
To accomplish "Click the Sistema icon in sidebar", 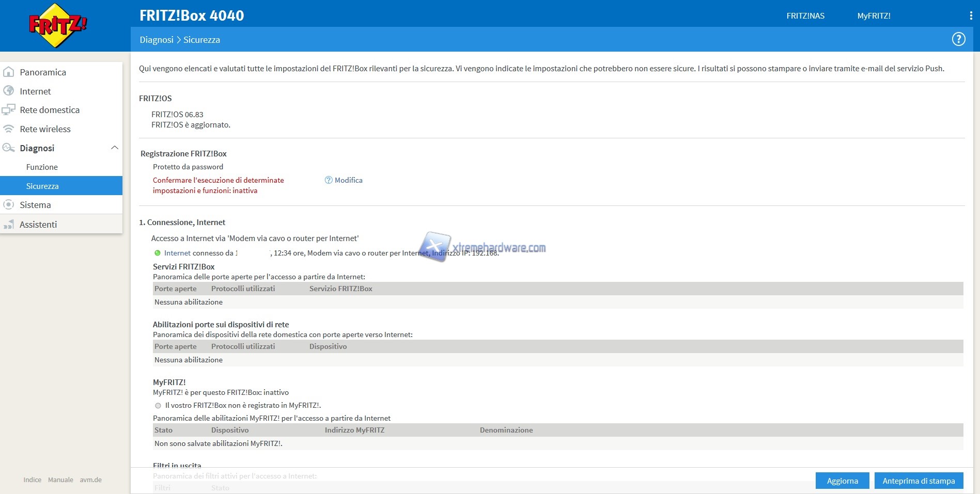I will click(x=9, y=204).
